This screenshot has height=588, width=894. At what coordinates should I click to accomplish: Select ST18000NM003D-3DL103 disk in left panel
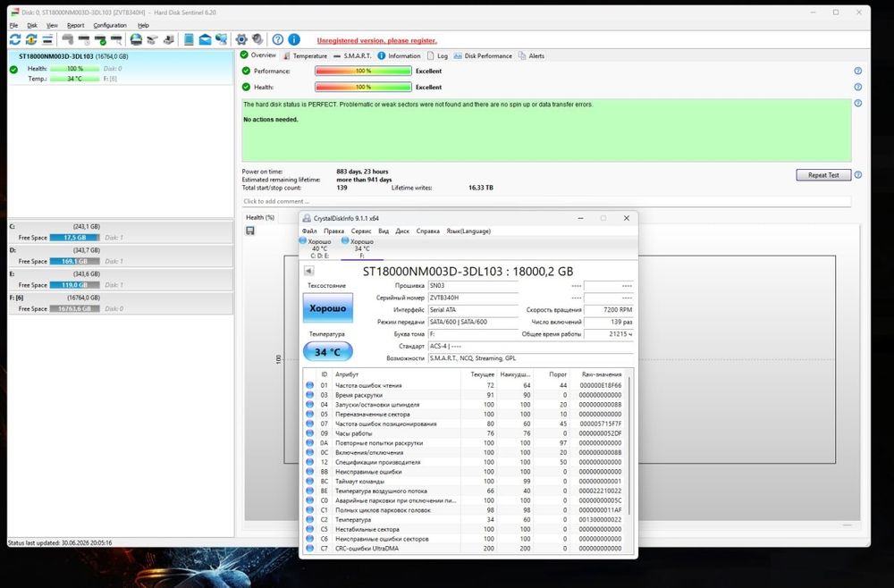tap(121, 67)
